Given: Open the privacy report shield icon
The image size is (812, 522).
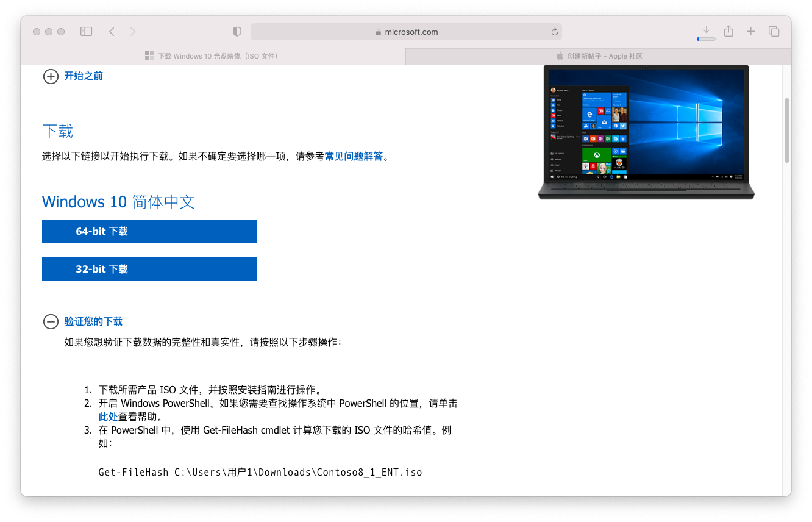Looking at the screenshot, I should (237, 32).
